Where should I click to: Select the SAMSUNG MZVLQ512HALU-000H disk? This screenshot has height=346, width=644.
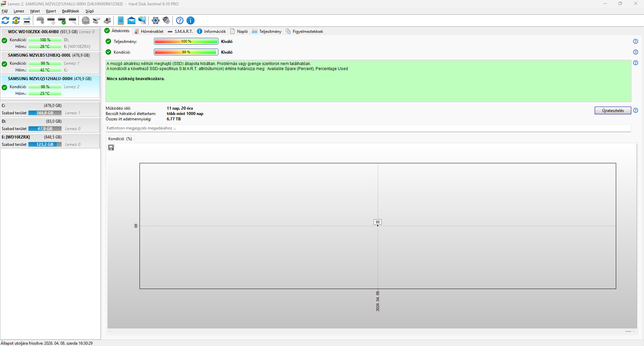[50, 86]
